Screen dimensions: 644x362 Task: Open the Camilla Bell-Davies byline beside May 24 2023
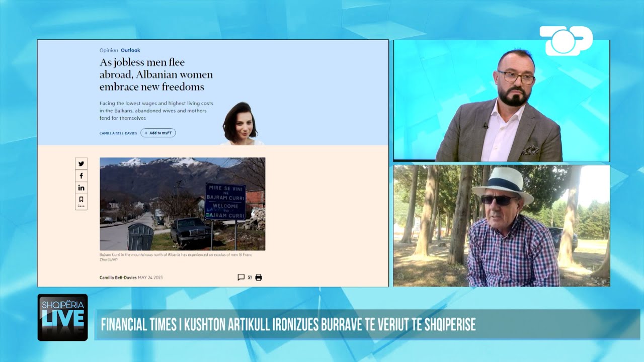pos(118,277)
